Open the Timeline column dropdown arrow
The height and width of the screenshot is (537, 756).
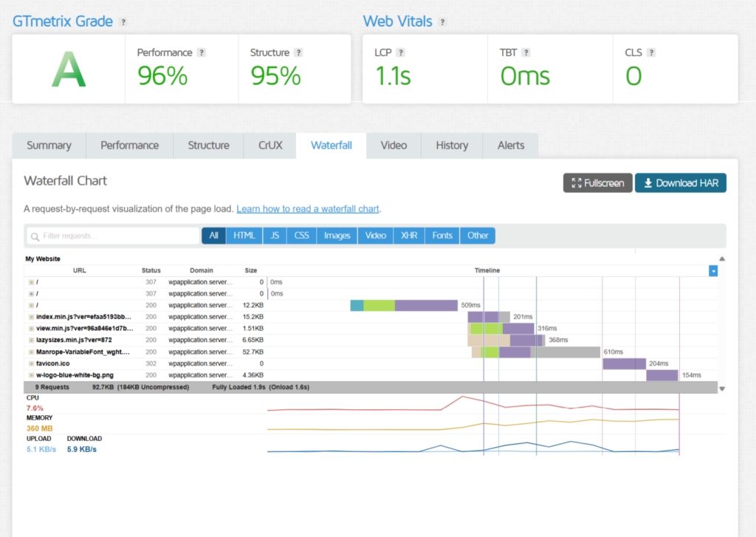point(713,270)
